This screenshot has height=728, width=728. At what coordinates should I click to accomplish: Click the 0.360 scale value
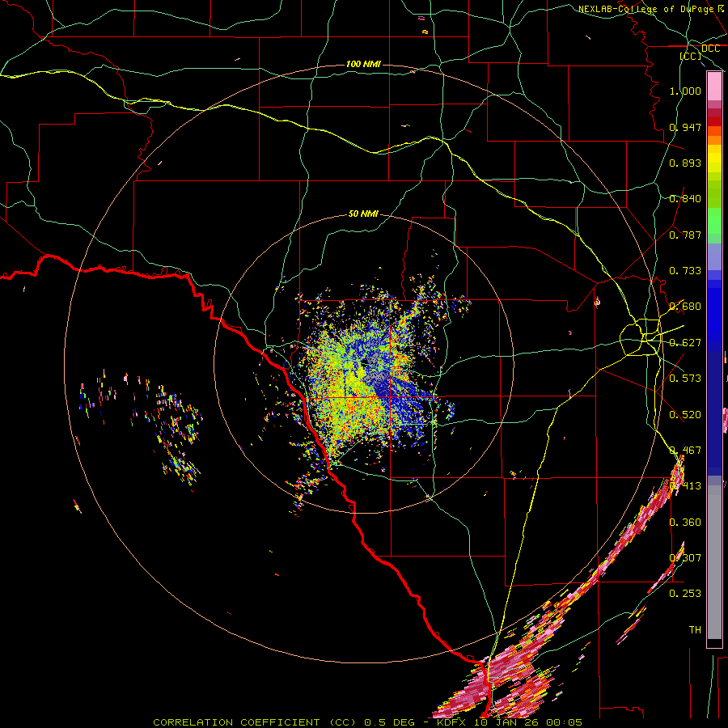pos(685,523)
